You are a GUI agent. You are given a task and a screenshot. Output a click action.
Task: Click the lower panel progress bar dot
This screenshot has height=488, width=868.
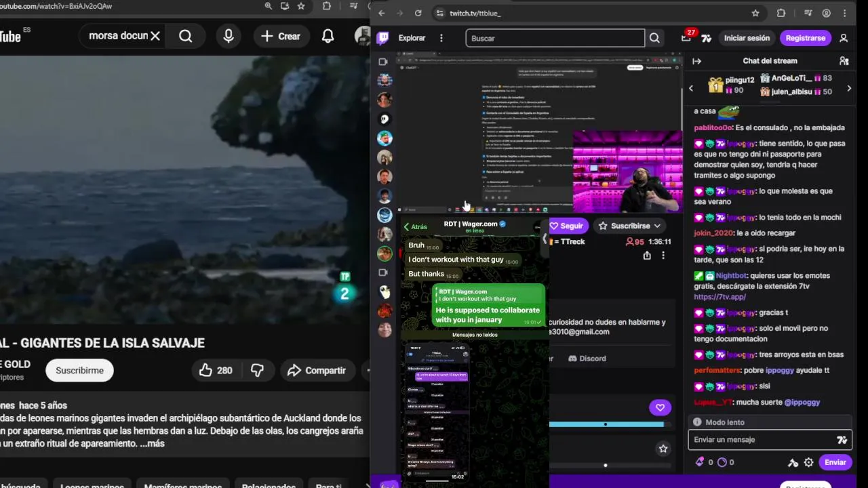tap(606, 466)
